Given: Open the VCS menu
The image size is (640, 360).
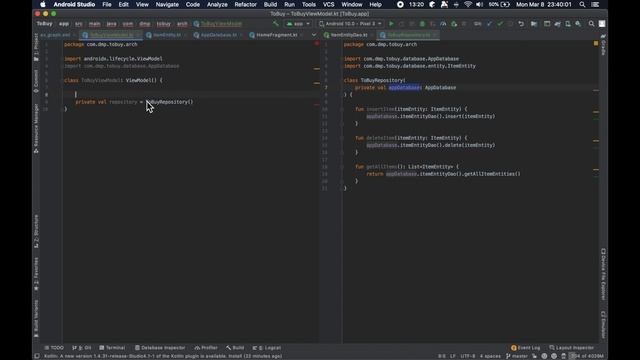Looking at the screenshot, I should [329, 4].
